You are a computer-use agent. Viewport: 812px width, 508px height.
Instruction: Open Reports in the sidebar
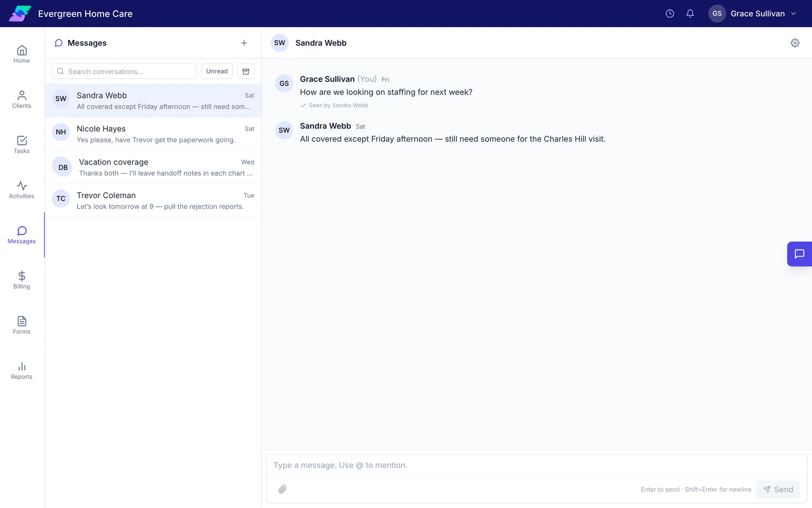coord(22,371)
